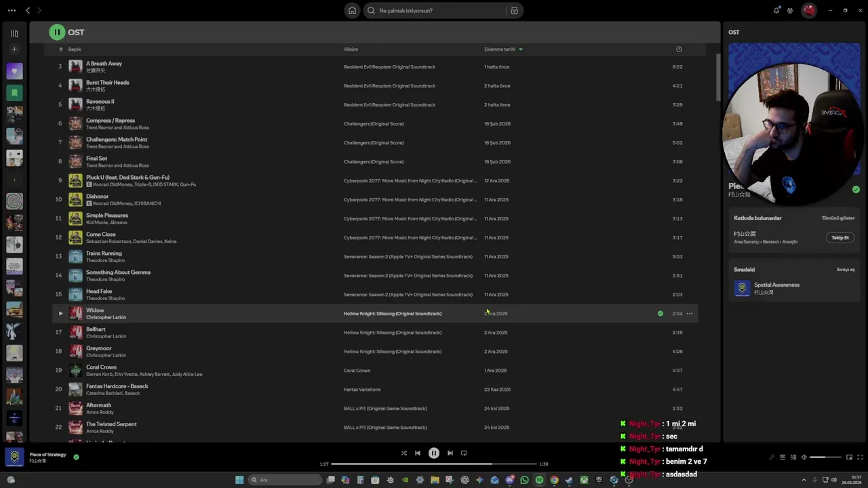
Task: Select track The Twisted Serpent
Action: coord(111,424)
